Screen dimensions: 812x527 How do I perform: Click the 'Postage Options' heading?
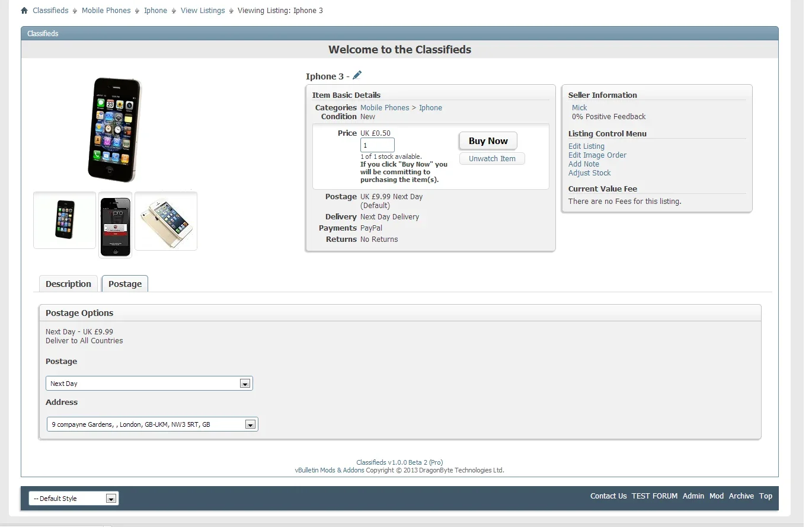79,313
